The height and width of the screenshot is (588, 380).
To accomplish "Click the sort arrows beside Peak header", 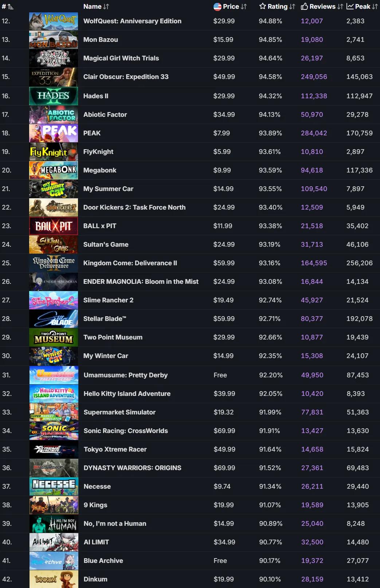I will coord(375,7).
